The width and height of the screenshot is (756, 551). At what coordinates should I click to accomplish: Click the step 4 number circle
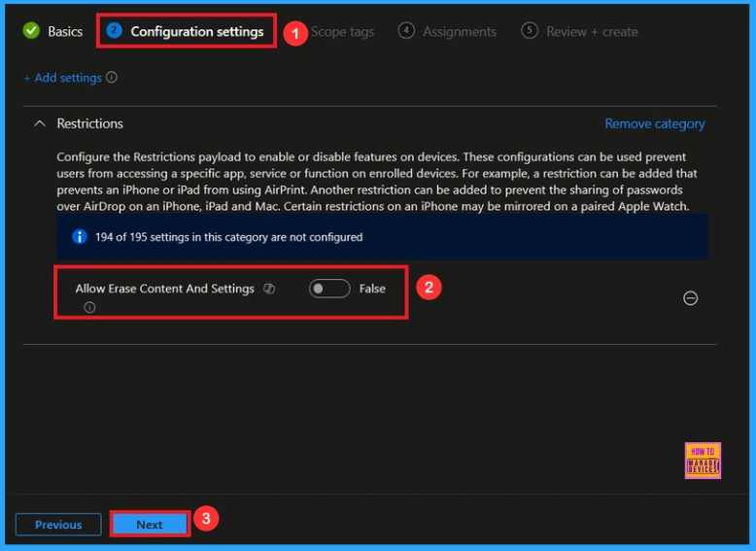coord(406,31)
